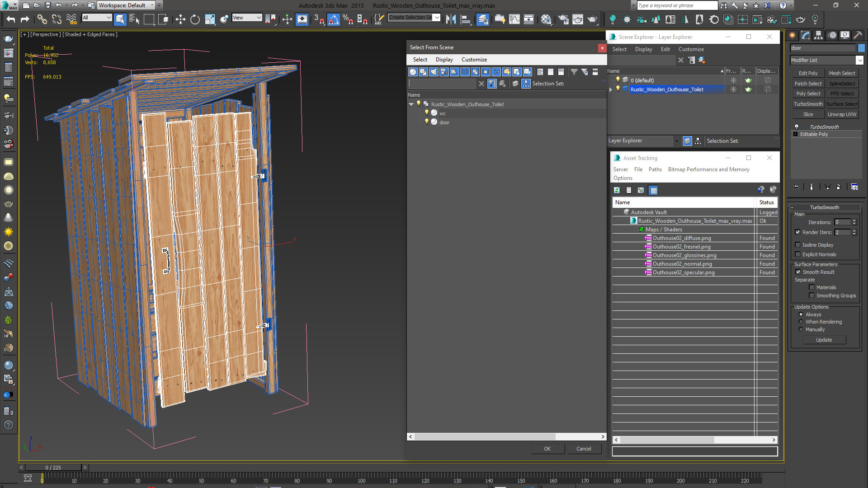This screenshot has height=488, width=868.
Task: Click OK in Select From Scene
Action: tap(547, 449)
